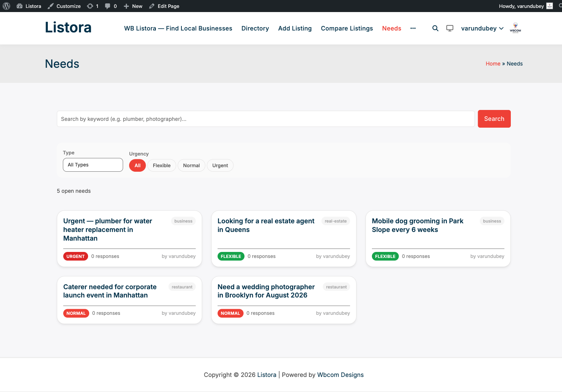Viewport: 562px width, 392px height.
Task: Open the comments bubble in admin bar
Action: point(111,6)
